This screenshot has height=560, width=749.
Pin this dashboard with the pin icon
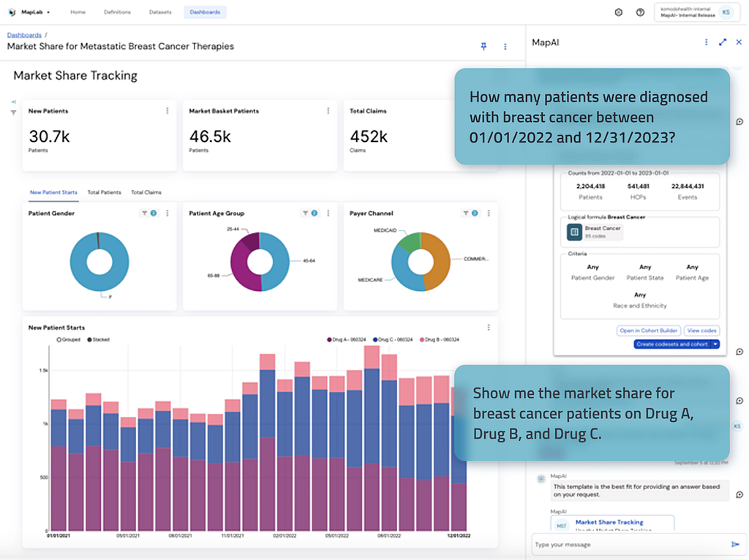[483, 46]
